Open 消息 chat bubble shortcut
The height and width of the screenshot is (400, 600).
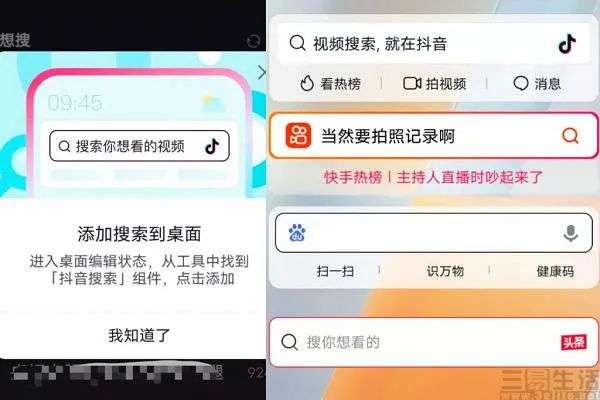click(x=537, y=83)
